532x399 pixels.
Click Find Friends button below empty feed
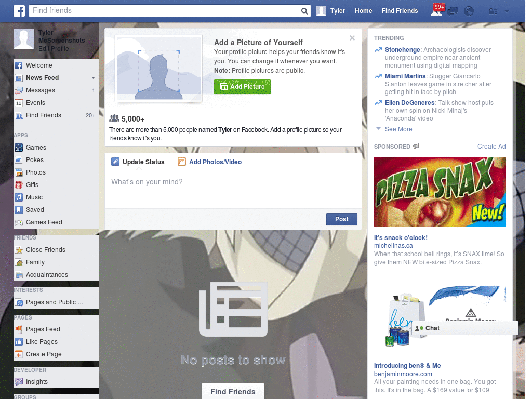tap(233, 392)
